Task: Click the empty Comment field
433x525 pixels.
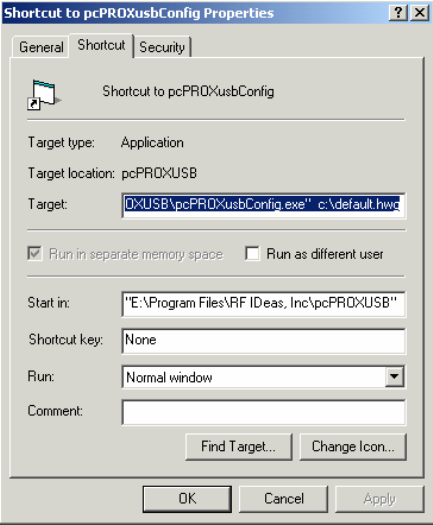Action: point(264,412)
